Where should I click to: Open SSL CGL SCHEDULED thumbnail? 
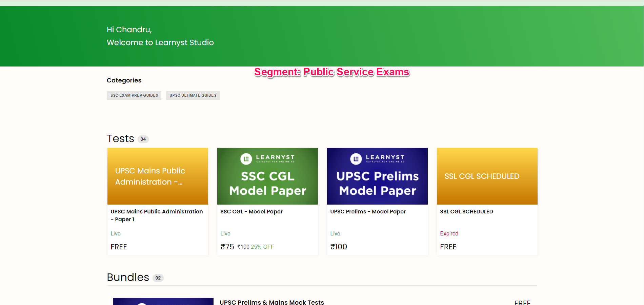point(487,176)
